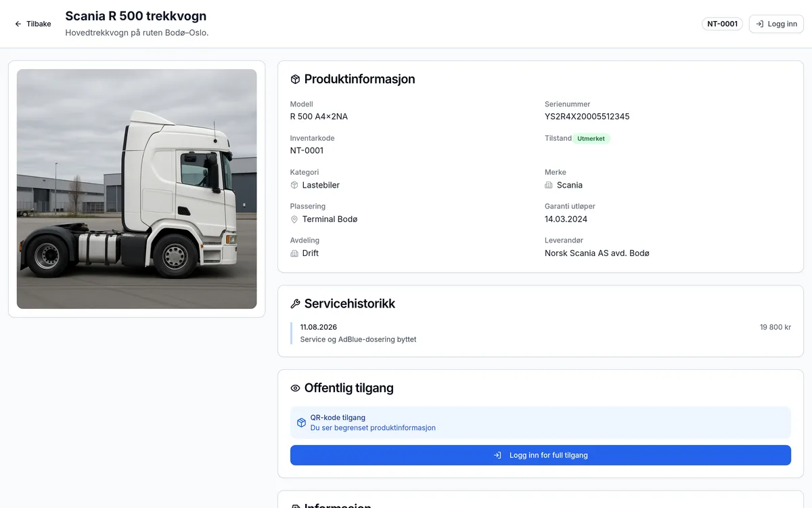Click the NT-0001 badge in header
Screen dimensions: 812x508
click(x=722, y=24)
